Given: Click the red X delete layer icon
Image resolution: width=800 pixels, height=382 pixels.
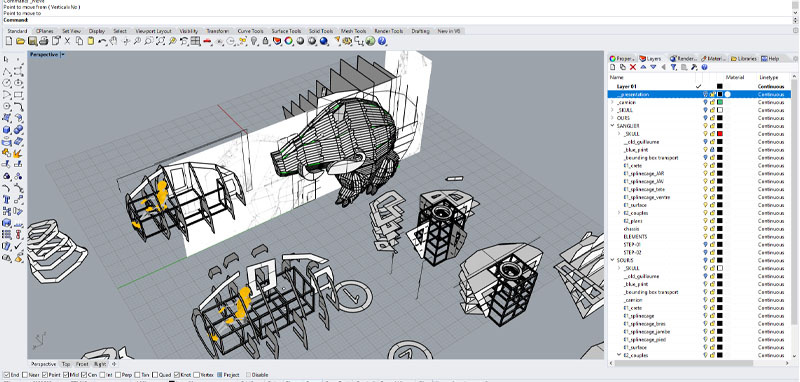Looking at the screenshot, I should (x=633, y=67).
